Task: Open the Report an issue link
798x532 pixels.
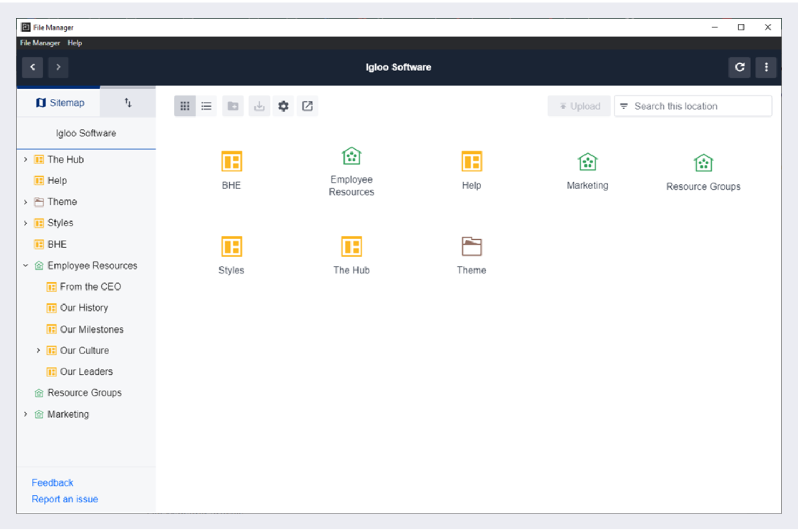Action: pos(65,499)
